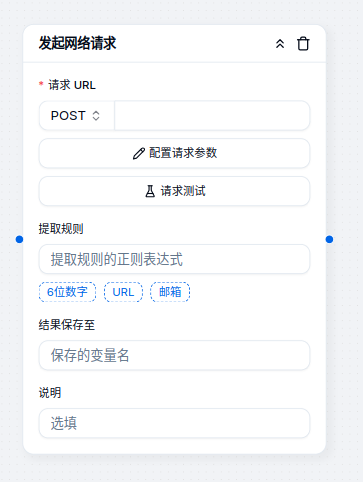Collapse the 发起网络请求 node card
Image resolution: width=363 pixels, height=482 pixels.
coord(280,44)
